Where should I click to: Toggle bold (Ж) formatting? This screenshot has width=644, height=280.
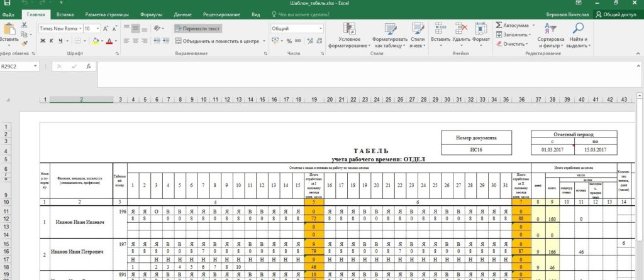point(43,41)
